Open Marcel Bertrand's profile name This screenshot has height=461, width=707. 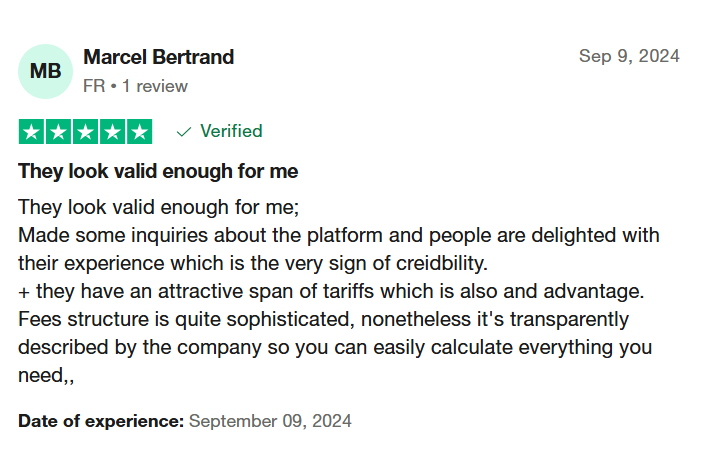point(159,57)
